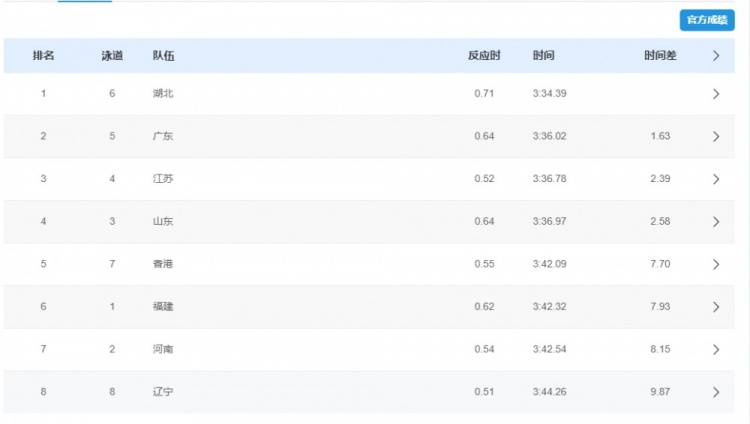
Task: Click the 泳道 column header
Action: pyautogui.click(x=112, y=56)
